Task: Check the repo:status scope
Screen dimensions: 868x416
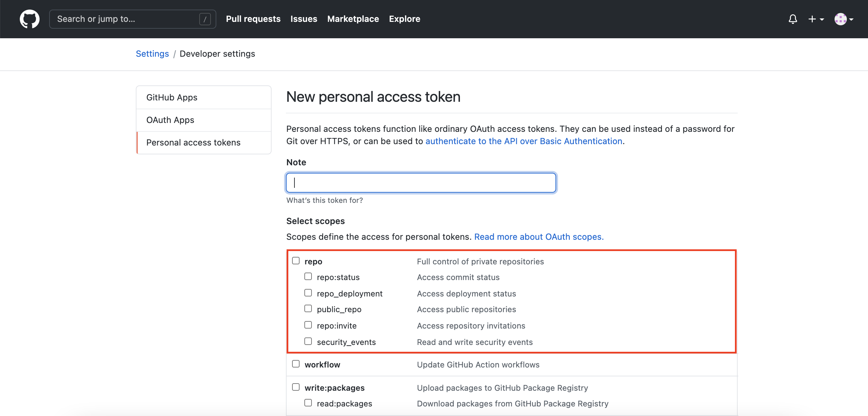Action: (x=308, y=276)
